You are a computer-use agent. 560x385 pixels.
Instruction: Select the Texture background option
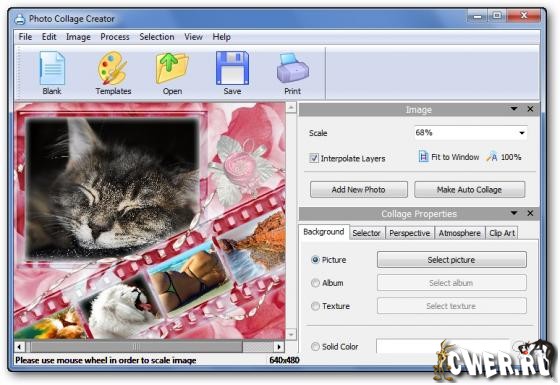[x=315, y=306]
